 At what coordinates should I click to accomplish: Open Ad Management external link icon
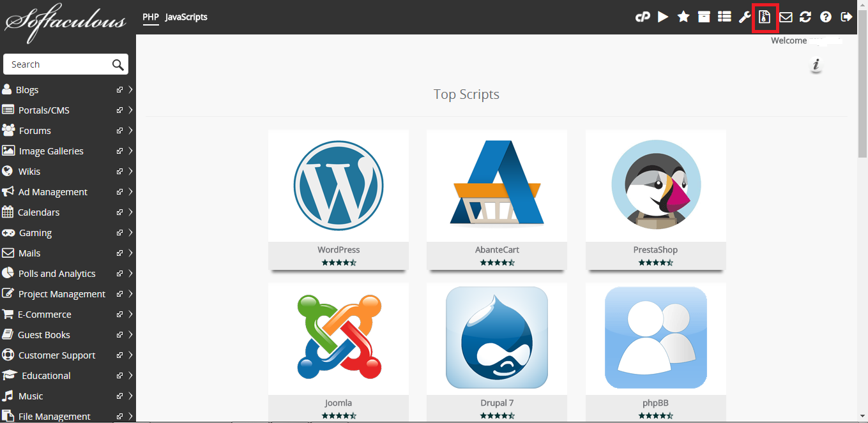pos(119,192)
